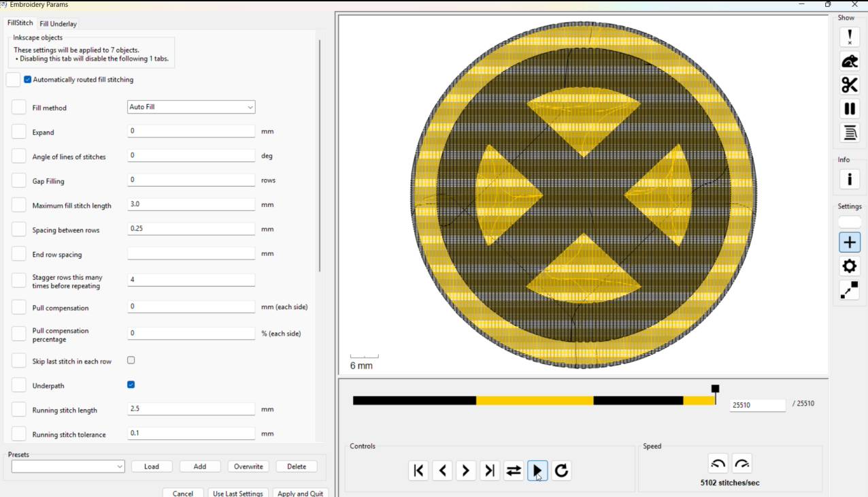Click the Expand value field
The image size is (868, 497).
[191, 131]
